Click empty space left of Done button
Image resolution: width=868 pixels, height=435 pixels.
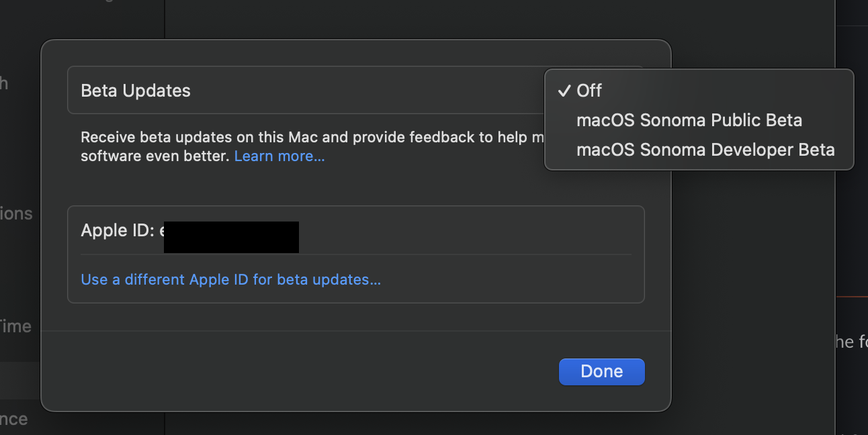(x=336, y=371)
